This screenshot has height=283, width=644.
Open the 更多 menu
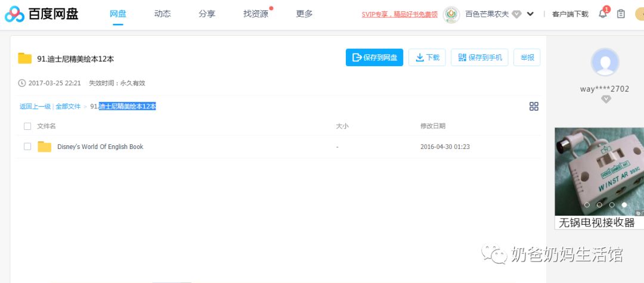(304, 14)
